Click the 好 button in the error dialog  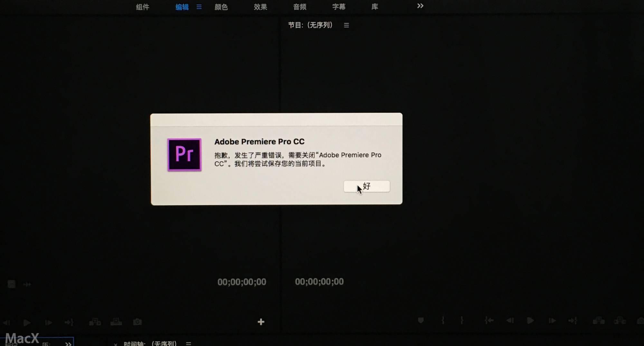pos(366,186)
